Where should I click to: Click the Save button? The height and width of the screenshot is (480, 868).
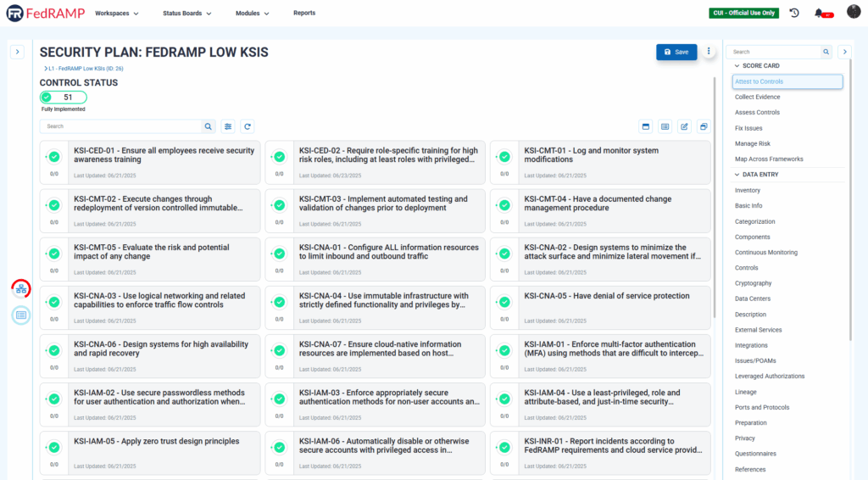point(676,52)
